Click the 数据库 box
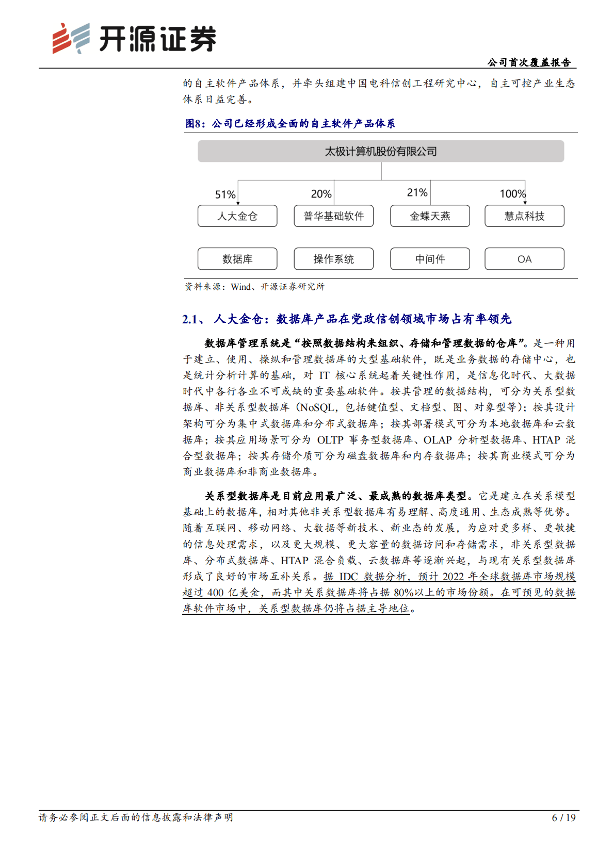614x868 pixels. pyautogui.click(x=237, y=259)
